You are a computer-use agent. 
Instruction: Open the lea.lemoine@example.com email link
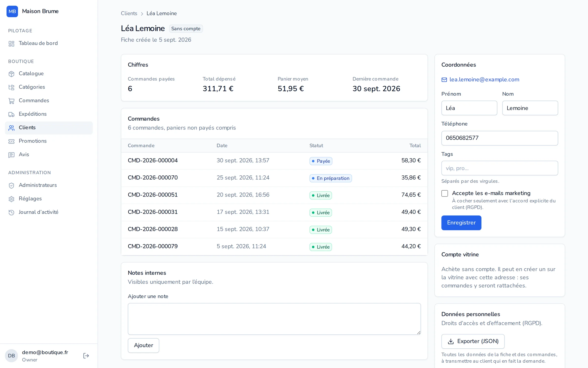(x=484, y=79)
